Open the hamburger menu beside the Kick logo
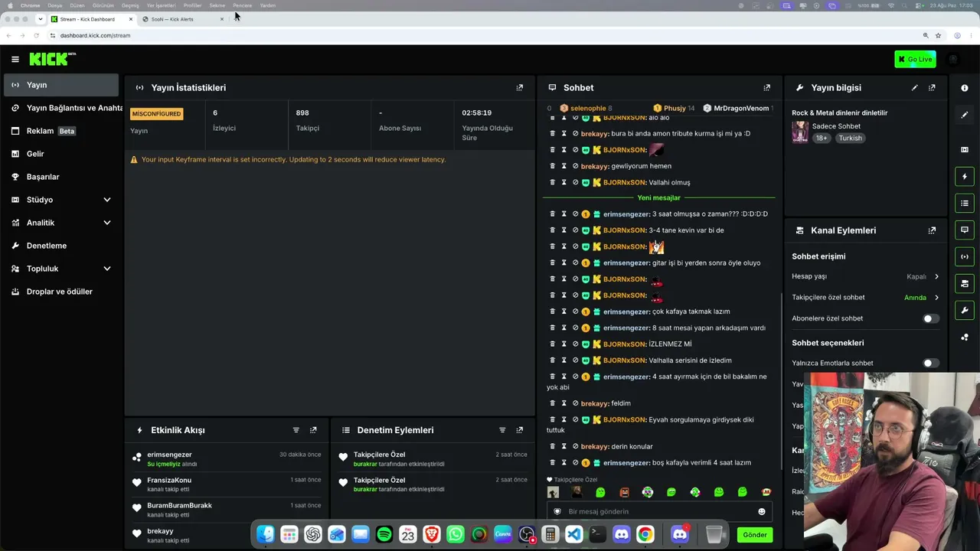Screen dimensions: 980x551 point(15,59)
